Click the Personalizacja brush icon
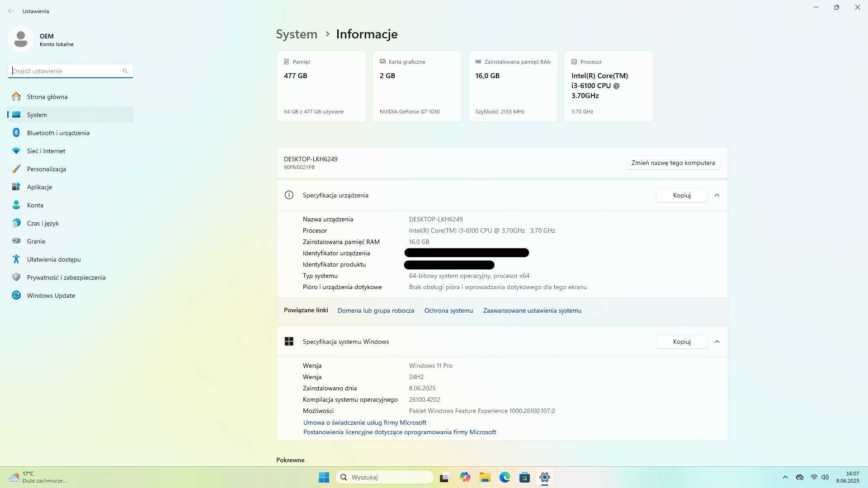 tap(16, 169)
